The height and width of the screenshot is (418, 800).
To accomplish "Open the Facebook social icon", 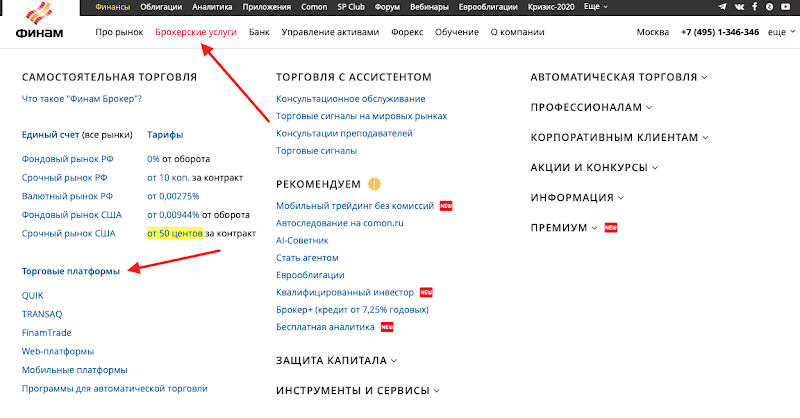I will (755, 7).
